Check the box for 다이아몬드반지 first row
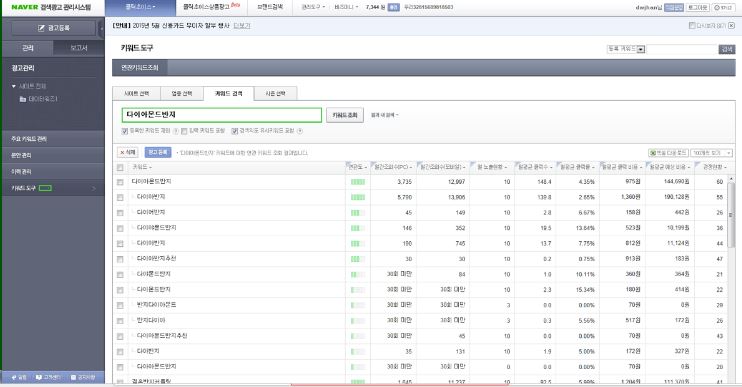Image resolution: width=742 pixels, height=387 pixels. (120, 182)
